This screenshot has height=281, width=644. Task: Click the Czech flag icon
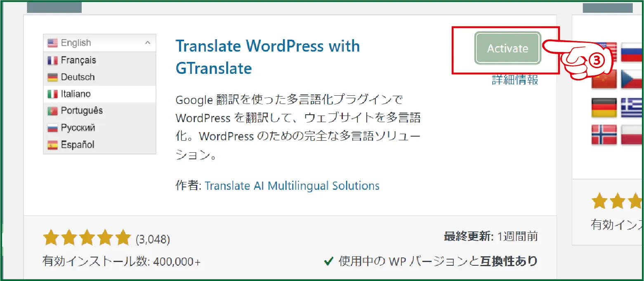click(632, 79)
